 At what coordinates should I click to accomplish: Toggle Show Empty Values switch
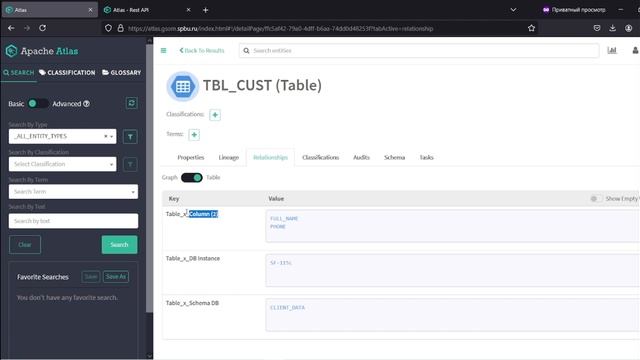(596, 199)
